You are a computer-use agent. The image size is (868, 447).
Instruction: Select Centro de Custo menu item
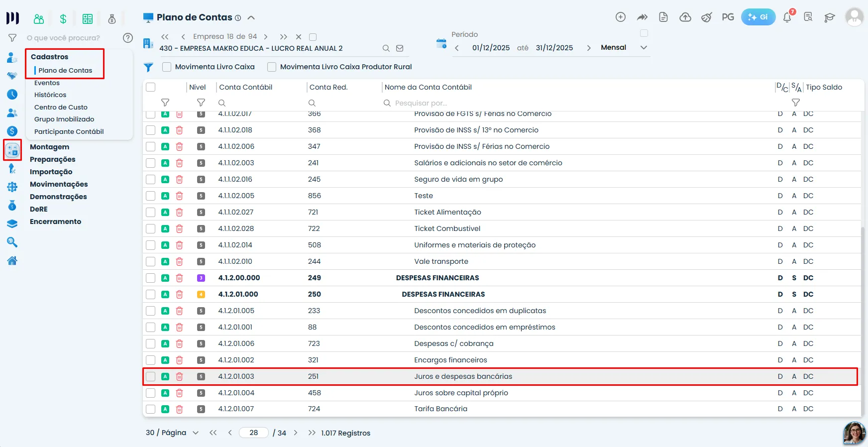pos(61,107)
